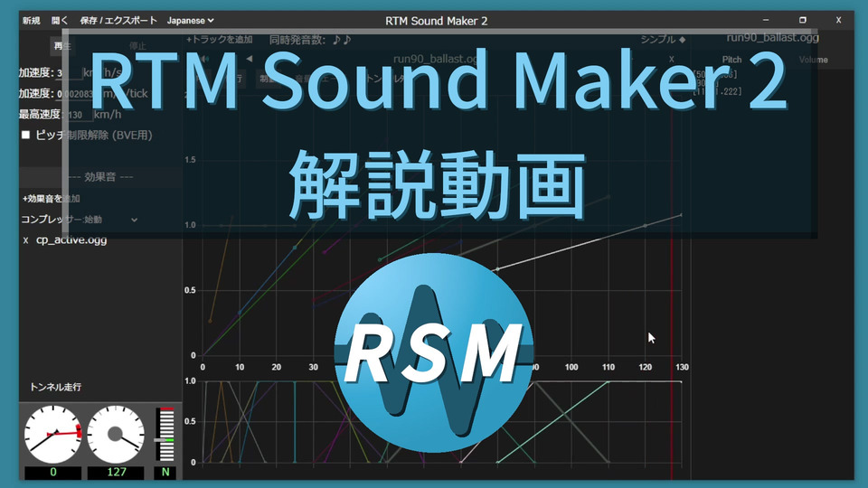
Task: Click +効果音を追加 to add sound effect
Action: click(x=52, y=198)
